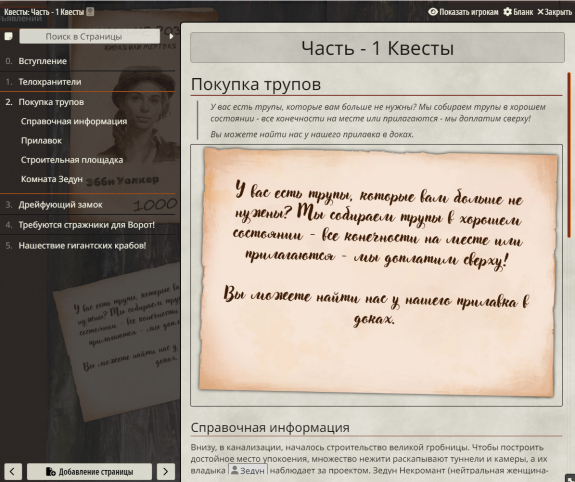Go to next page arrow button
575x482 pixels.
165,471
